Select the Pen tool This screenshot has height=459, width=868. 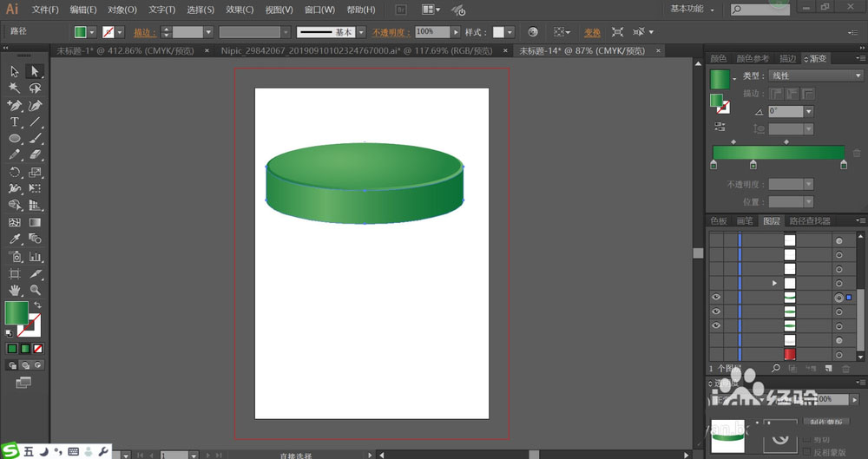tap(15, 105)
